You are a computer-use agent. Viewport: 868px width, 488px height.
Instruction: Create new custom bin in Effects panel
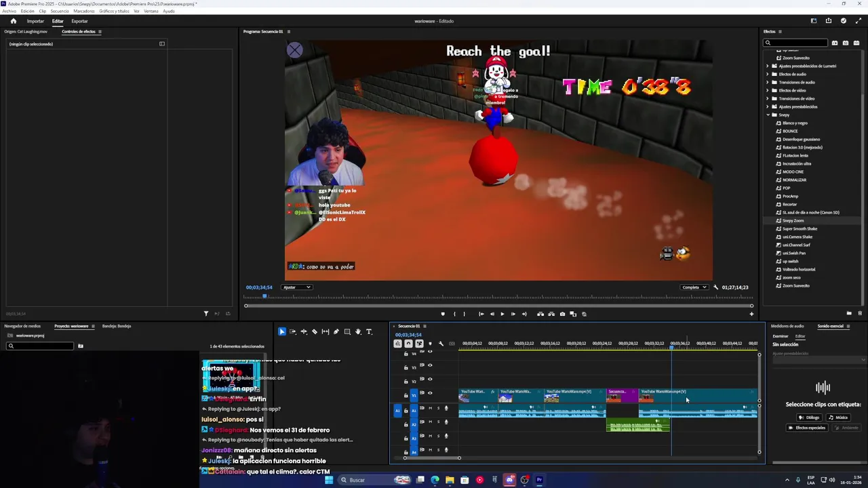click(x=849, y=313)
